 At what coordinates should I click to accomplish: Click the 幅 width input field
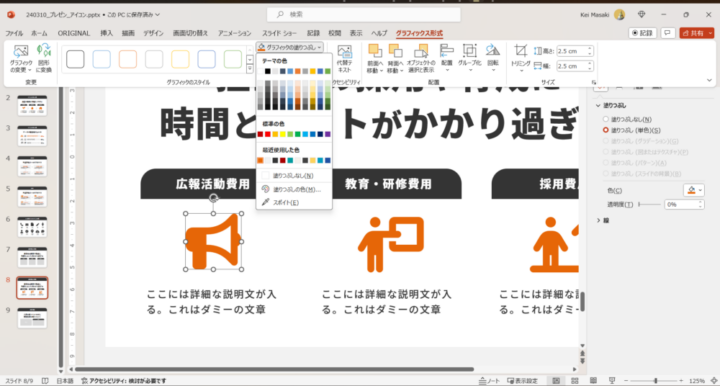tap(572, 66)
